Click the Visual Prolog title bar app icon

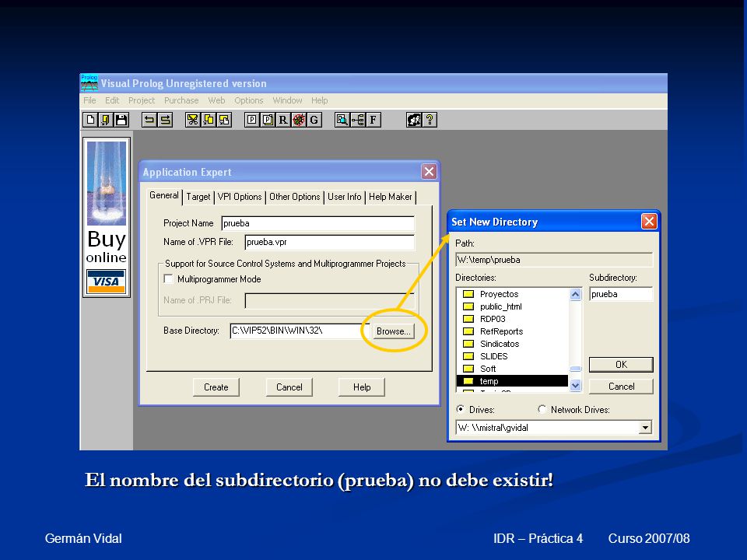click(89, 82)
